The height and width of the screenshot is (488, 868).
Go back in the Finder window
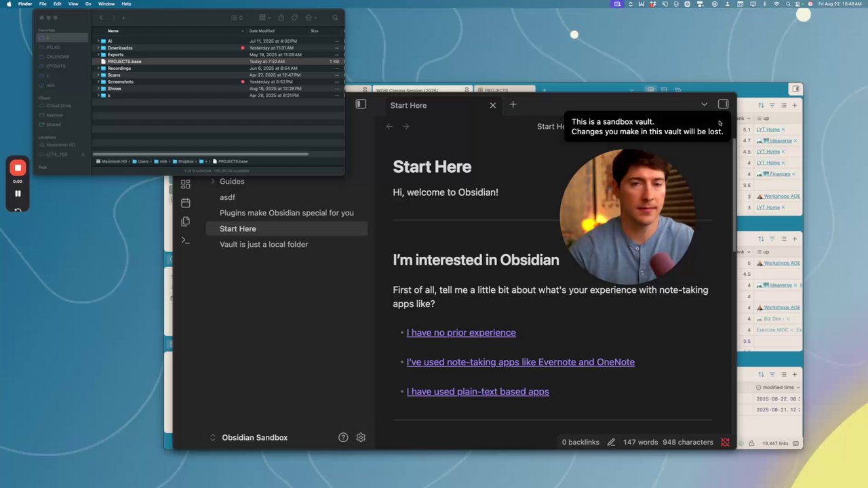coord(101,18)
